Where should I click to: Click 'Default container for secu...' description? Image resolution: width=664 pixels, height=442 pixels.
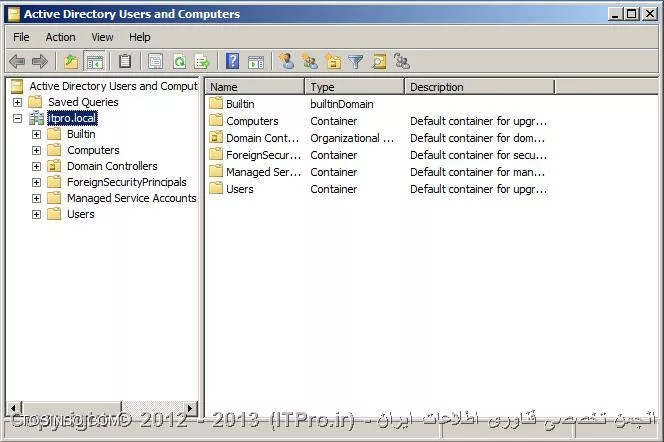tap(478, 155)
